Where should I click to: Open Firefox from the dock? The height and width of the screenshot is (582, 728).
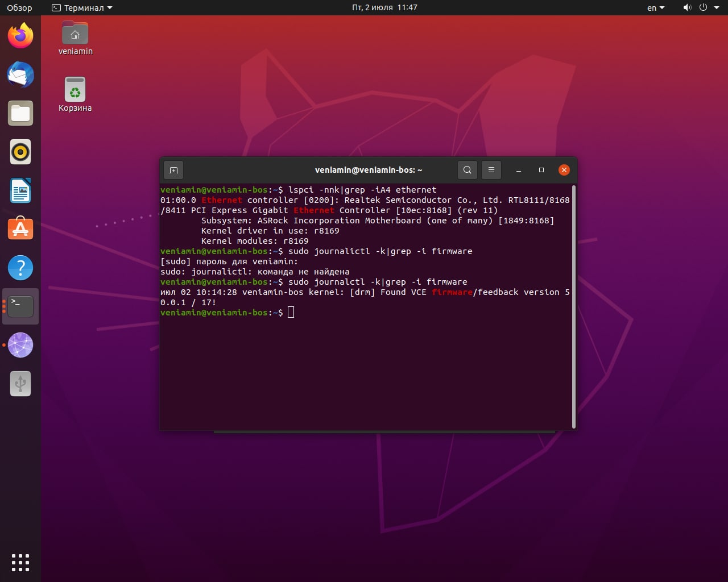click(20, 36)
